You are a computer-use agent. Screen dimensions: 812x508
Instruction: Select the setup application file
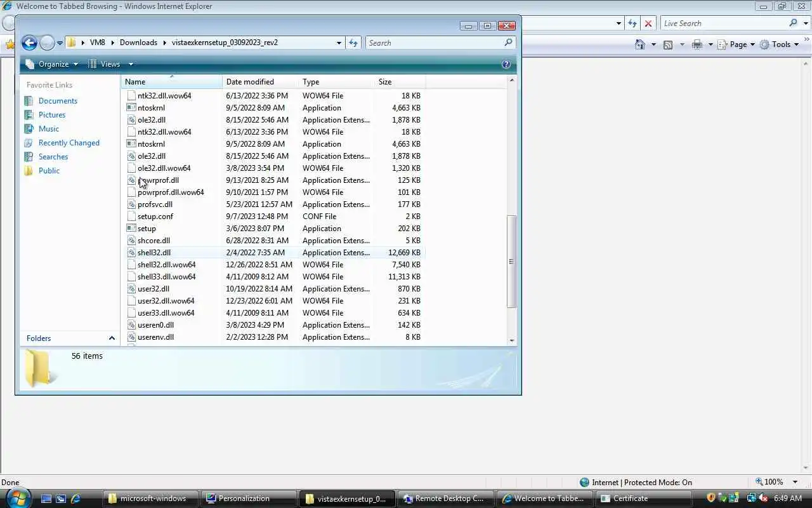tap(147, 229)
